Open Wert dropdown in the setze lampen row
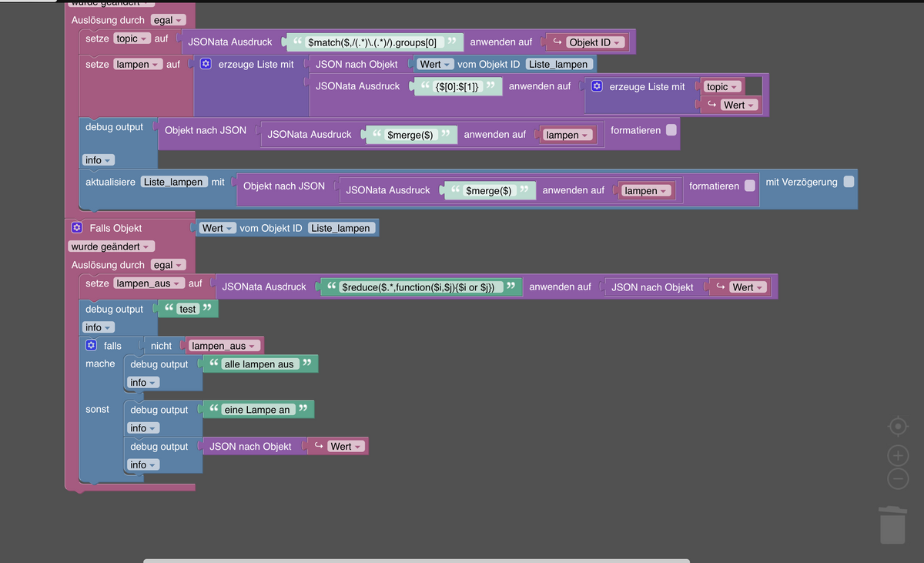Viewport: 924px width, 563px height. (436, 64)
